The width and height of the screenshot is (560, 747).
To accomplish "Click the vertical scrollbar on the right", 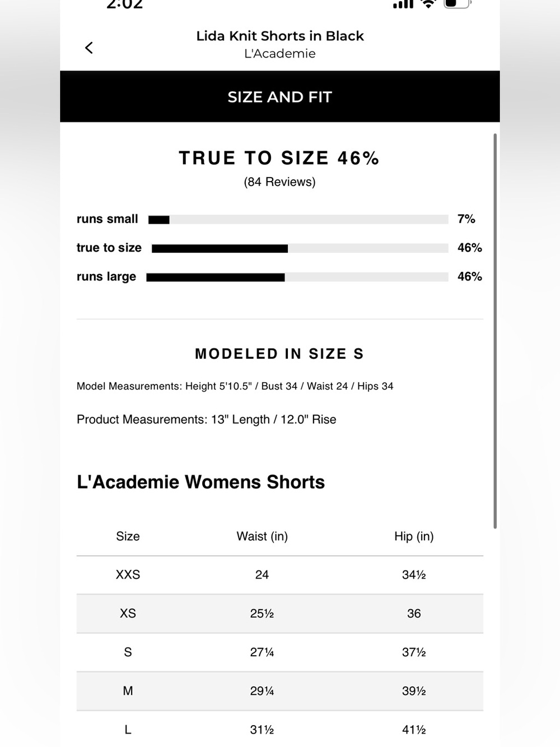I will coord(495,331).
